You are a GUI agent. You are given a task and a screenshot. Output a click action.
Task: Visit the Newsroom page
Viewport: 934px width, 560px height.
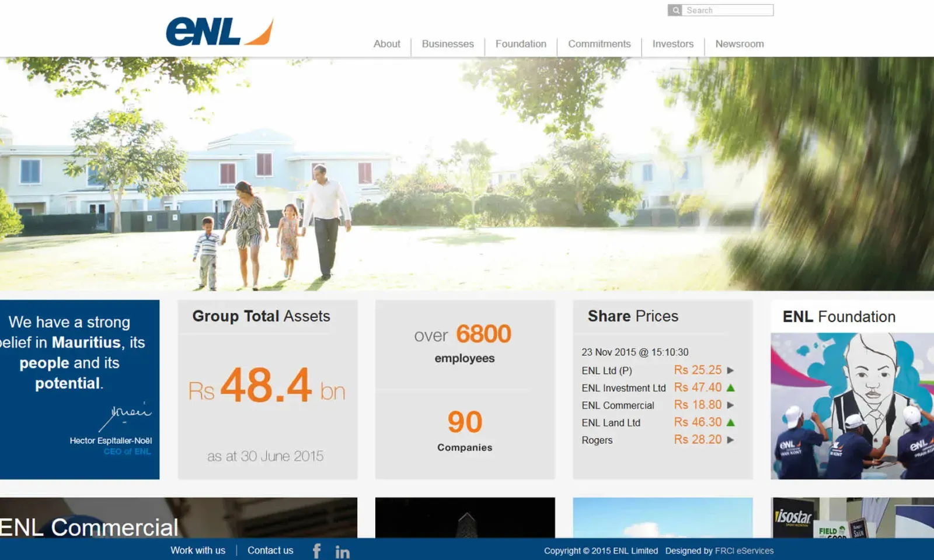coord(739,44)
